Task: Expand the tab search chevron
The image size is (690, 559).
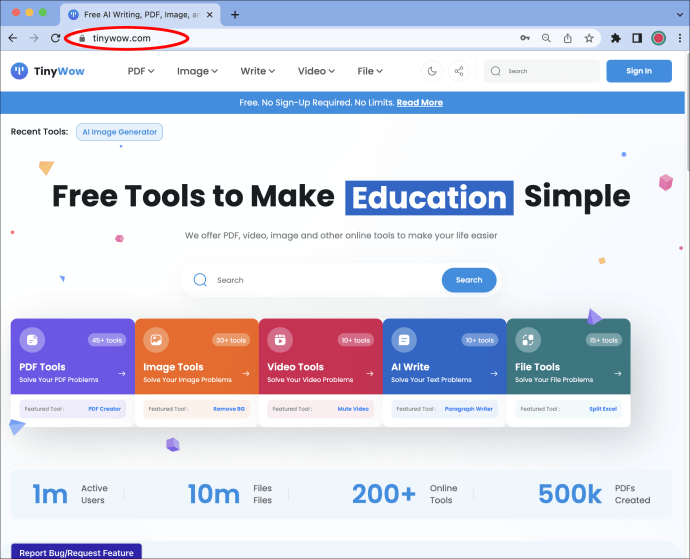Action: 680,15
